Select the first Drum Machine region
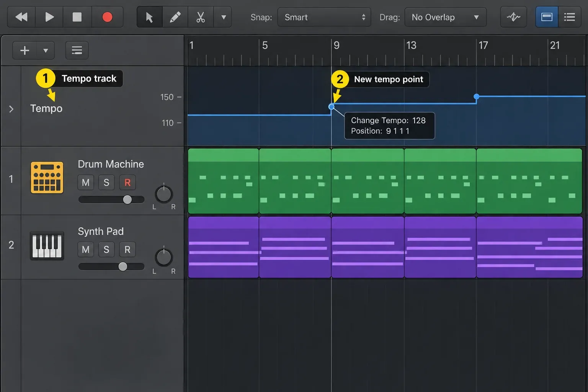The height and width of the screenshot is (392, 588). tap(223, 181)
